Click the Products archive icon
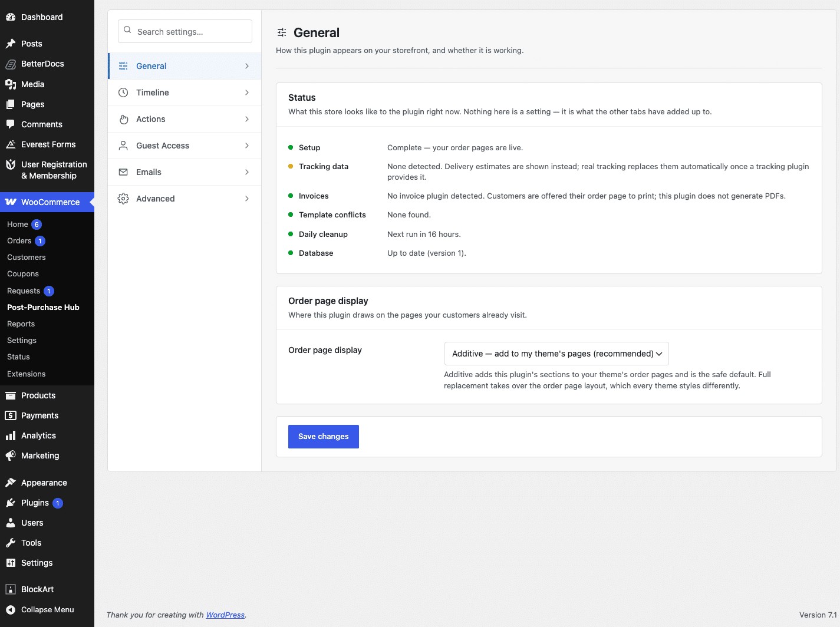Screen dimensions: 840x627 [x=11, y=395]
